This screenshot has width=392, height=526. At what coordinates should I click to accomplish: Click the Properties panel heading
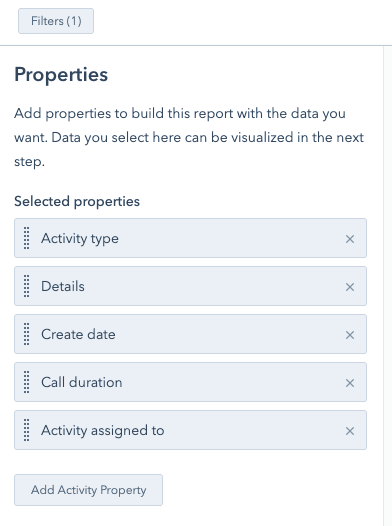point(61,74)
